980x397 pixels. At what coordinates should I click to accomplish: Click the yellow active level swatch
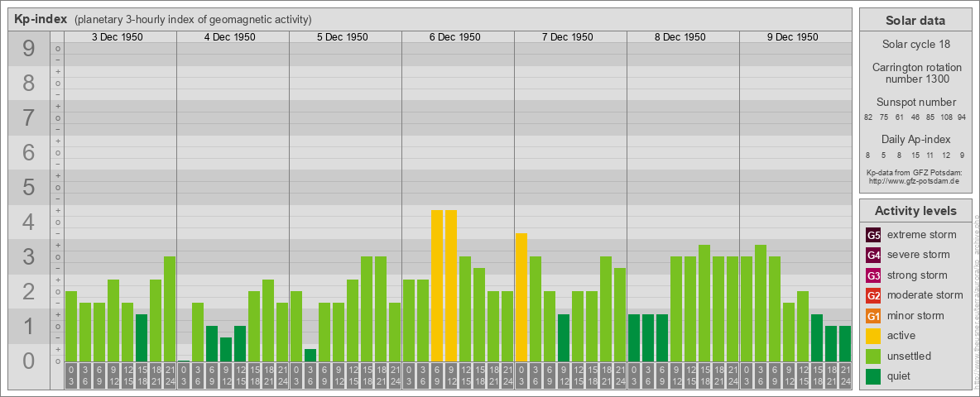[x=873, y=336]
